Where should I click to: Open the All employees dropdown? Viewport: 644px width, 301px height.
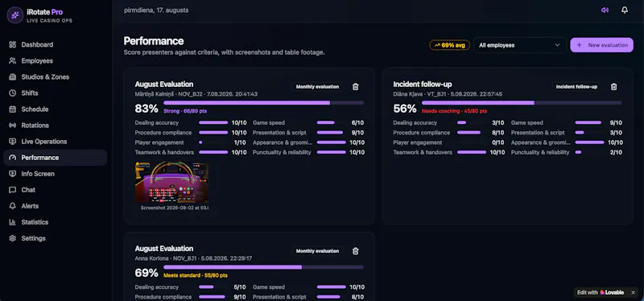520,45
